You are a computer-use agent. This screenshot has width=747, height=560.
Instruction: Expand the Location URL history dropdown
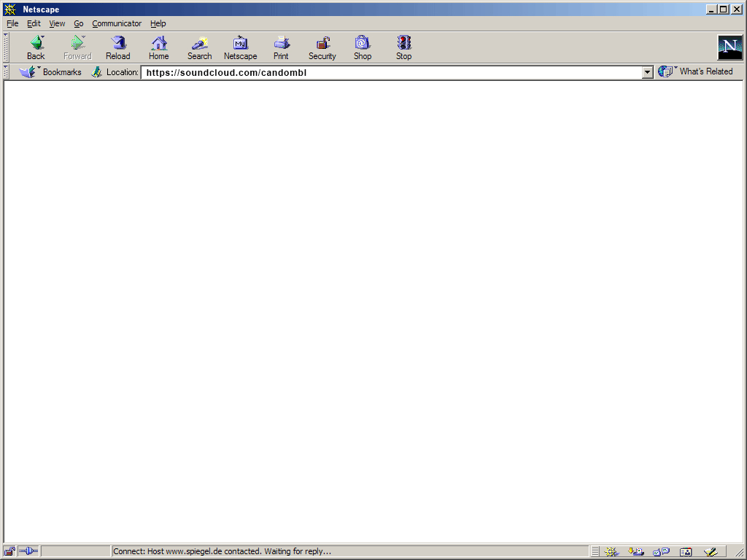(648, 72)
